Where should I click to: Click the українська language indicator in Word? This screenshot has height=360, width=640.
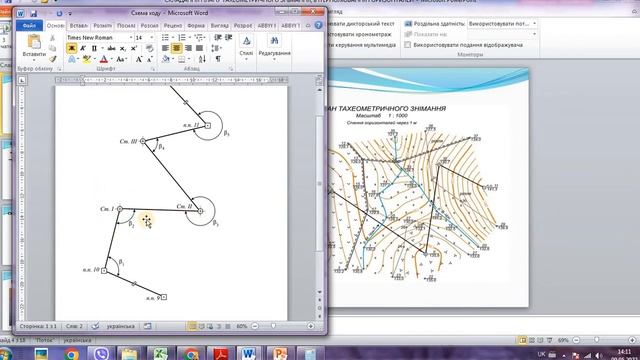(120, 326)
